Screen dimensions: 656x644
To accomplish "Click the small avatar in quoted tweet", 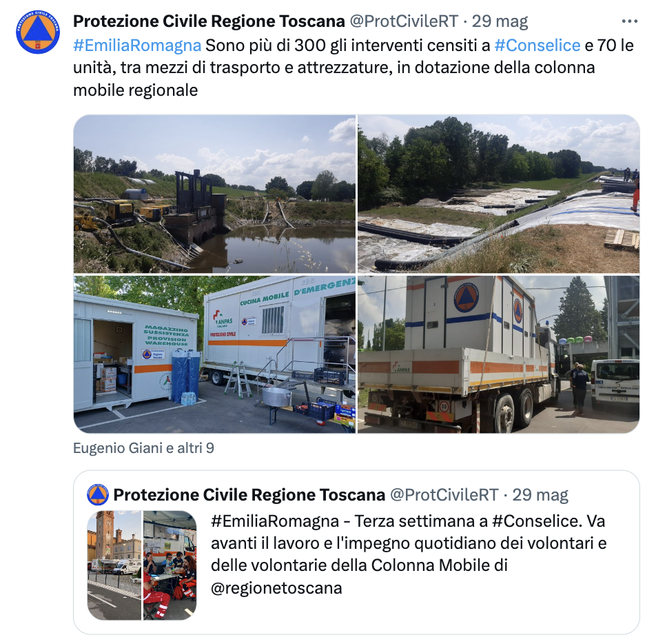I will pyautogui.click(x=98, y=495).
